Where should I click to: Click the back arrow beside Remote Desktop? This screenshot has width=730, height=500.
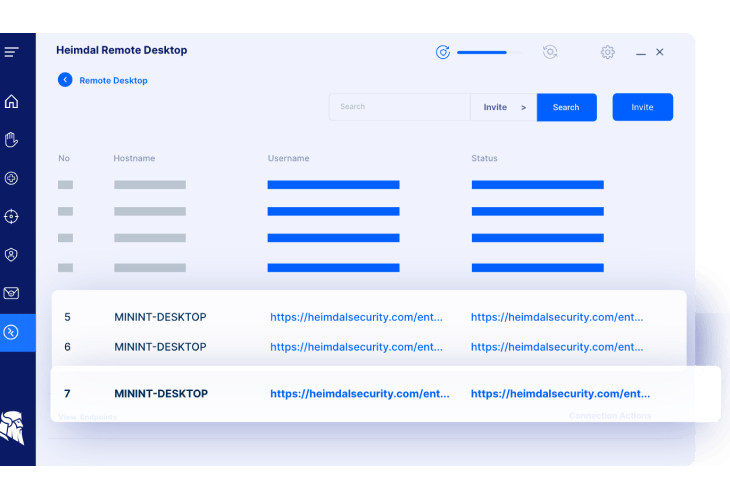coord(65,80)
